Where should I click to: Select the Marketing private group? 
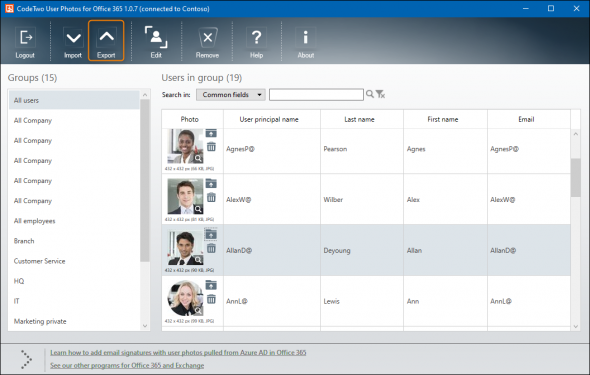click(74, 321)
